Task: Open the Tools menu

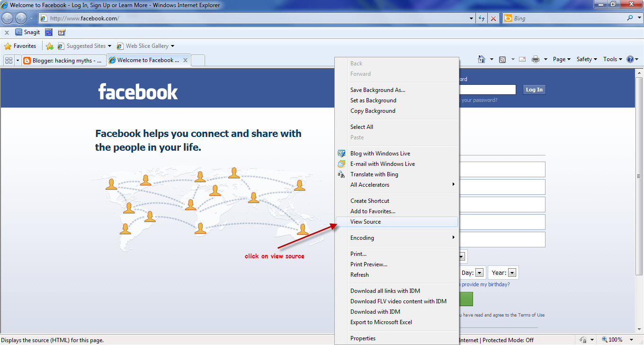Action: pyautogui.click(x=613, y=59)
